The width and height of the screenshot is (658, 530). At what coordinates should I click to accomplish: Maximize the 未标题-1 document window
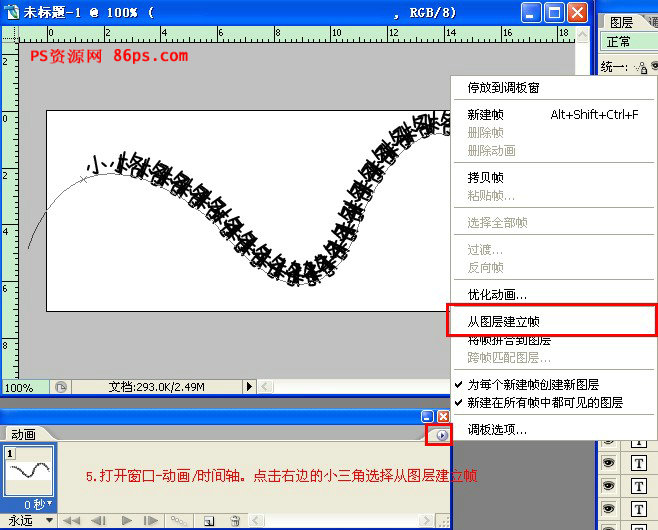[554, 13]
